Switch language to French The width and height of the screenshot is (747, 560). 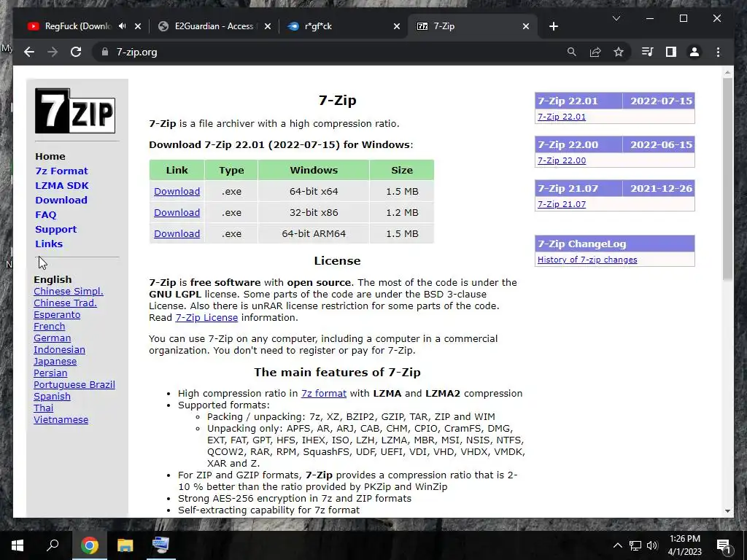pos(49,326)
